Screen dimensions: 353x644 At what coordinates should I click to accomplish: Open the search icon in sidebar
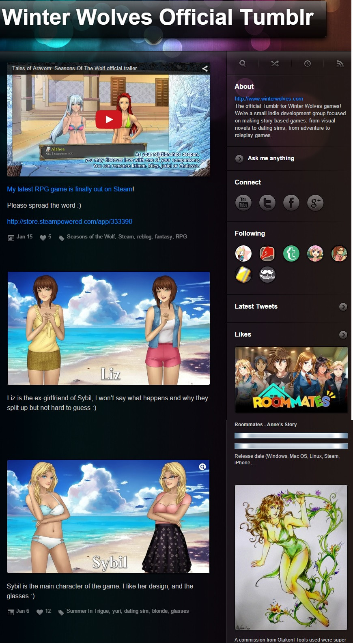[x=242, y=63]
